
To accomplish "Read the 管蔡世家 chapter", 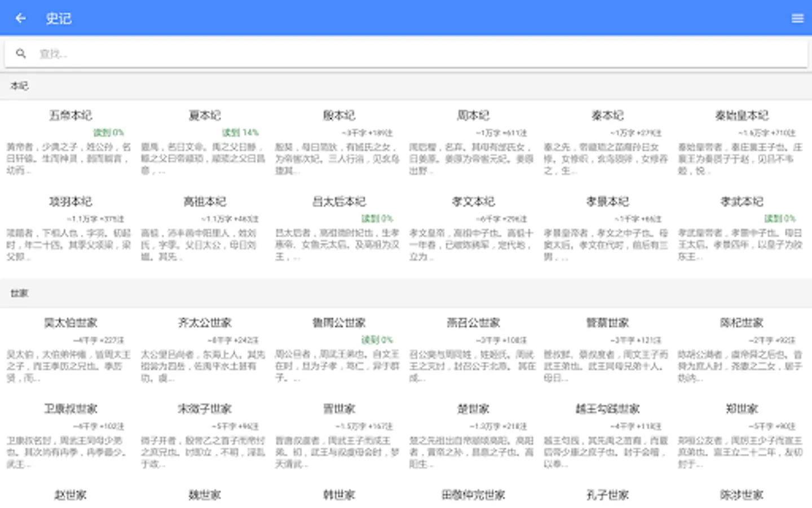I will 607,351.
